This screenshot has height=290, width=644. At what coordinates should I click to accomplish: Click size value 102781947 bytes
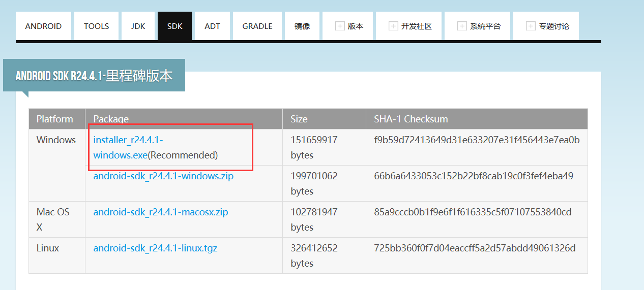[314, 219]
